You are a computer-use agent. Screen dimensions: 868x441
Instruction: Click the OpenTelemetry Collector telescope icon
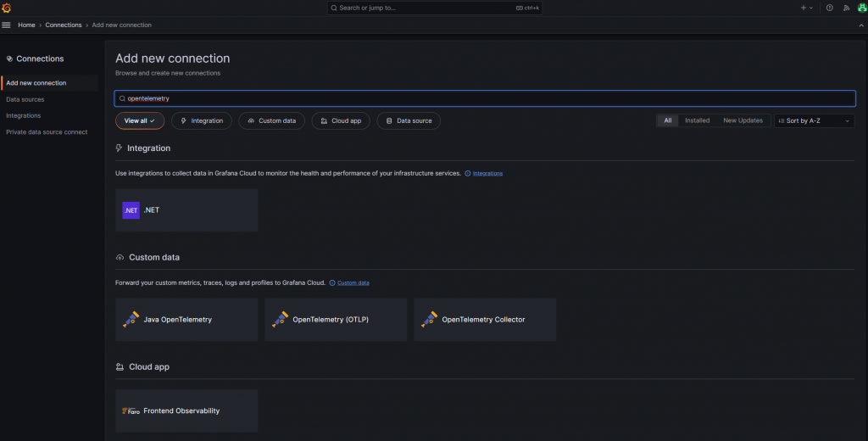click(429, 320)
